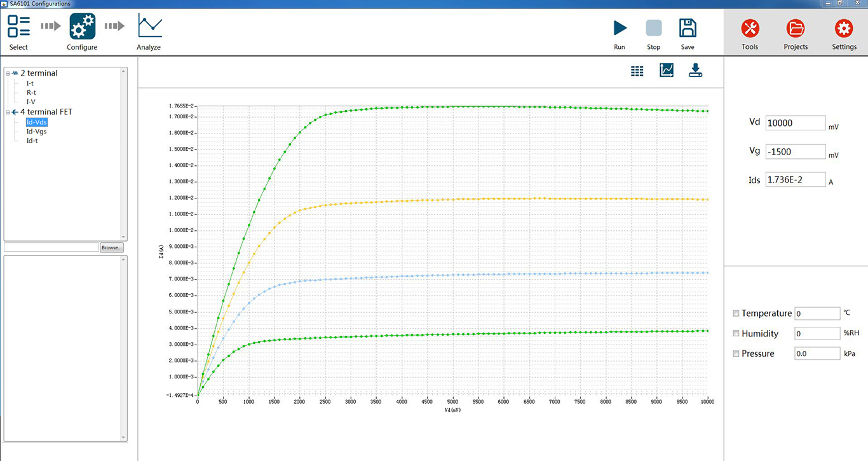
Task: Start measurement with Run button
Action: click(620, 28)
